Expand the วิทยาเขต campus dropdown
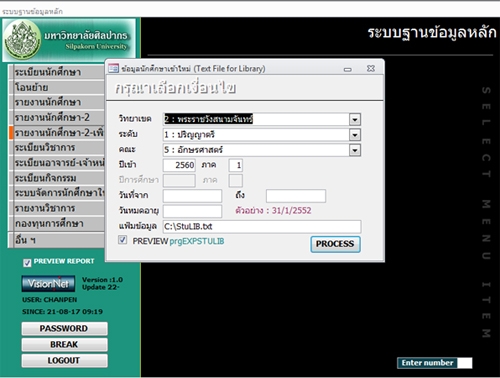Screen dimensions: 500x378 (x=355, y=119)
